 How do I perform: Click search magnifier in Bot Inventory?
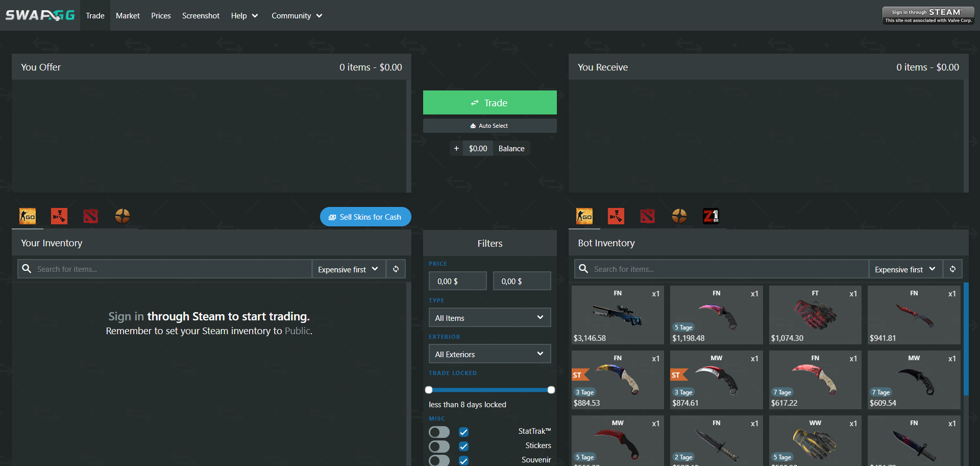[584, 269]
